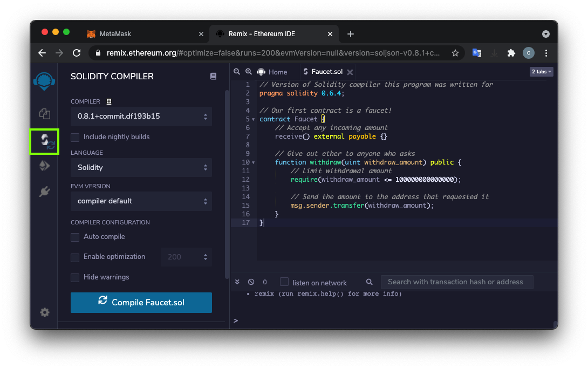This screenshot has height=369, width=588.
Task: Open Remix settings gear icon
Action: pyautogui.click(x=44, y=312)
